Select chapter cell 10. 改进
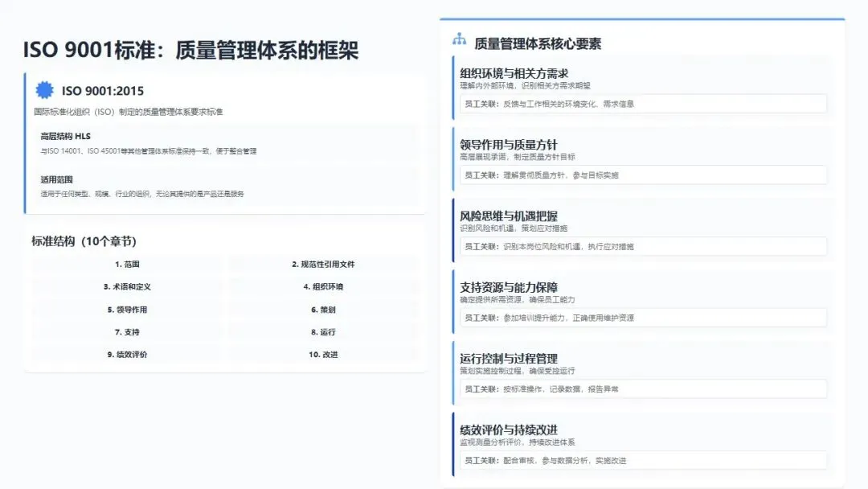 pyautogui.click(x=323, y=355)
